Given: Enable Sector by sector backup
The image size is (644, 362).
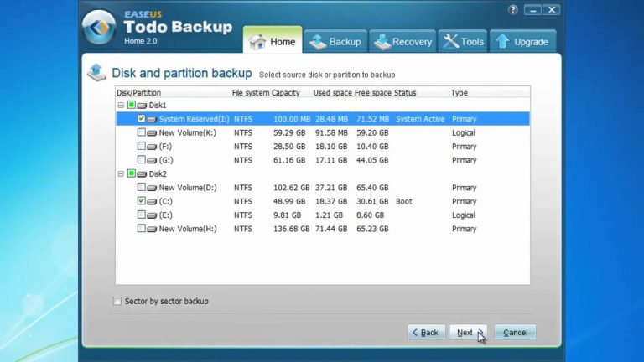Looking at the screenshot, I should click(117, 301).
